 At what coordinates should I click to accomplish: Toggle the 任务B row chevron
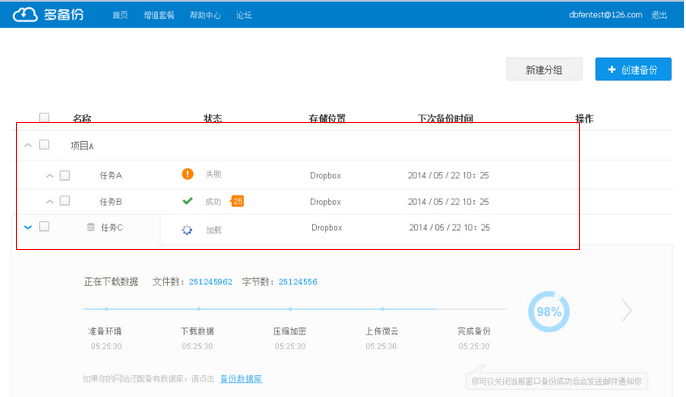click(49, 202)
